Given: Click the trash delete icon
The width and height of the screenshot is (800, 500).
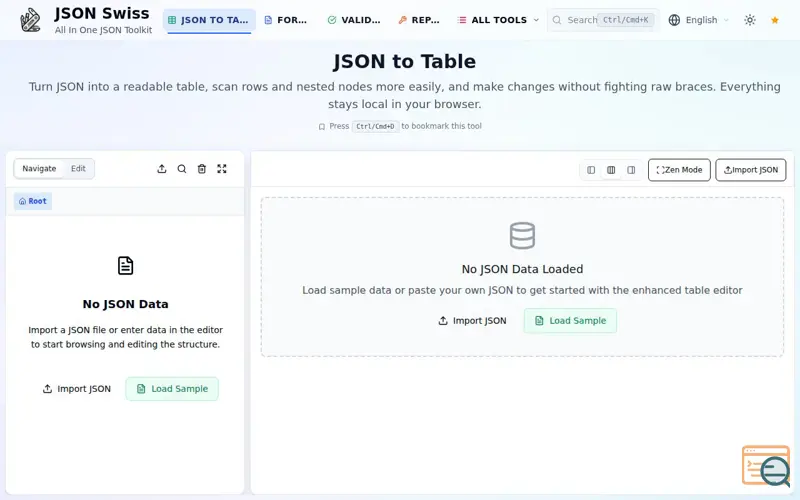Looking at the screenshot, I should (202, 169).
